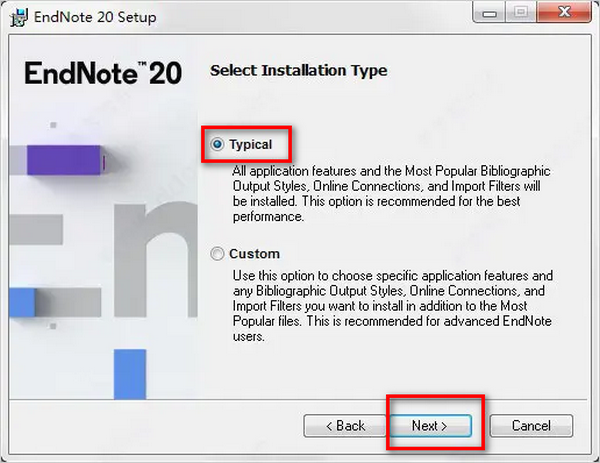Click the EndNote installer icon in title bar
Image resolution: width=600 pixels, height=463 pixels.
(x=19, y=18)
